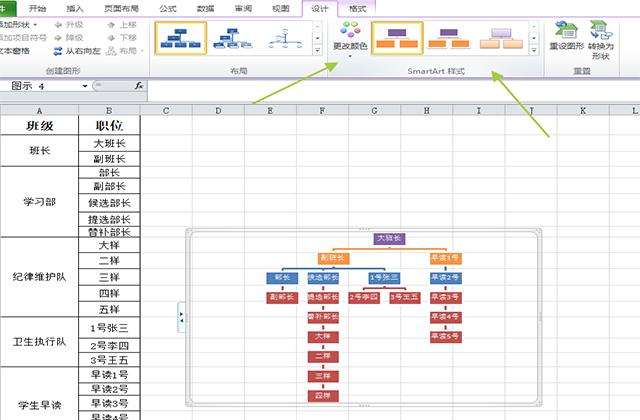640x420 pixels.
Task: Click the 早读1号 cell in column B
Action: tap(109, 375)
